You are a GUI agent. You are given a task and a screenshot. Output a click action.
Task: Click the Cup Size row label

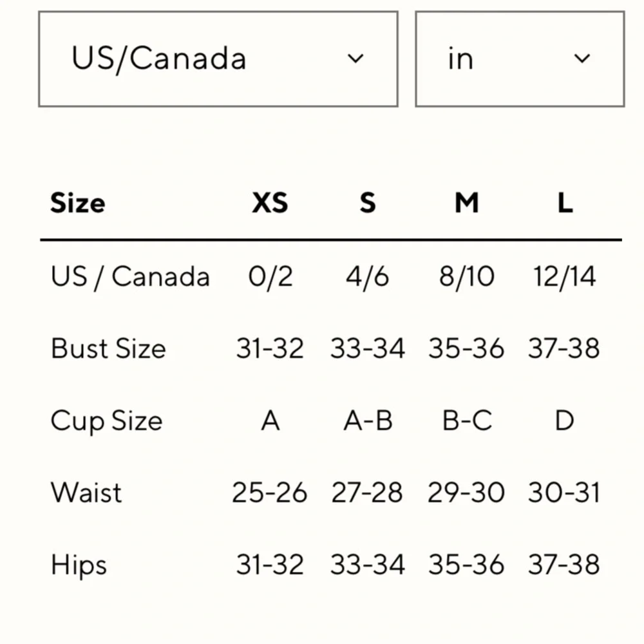[107, 421]
